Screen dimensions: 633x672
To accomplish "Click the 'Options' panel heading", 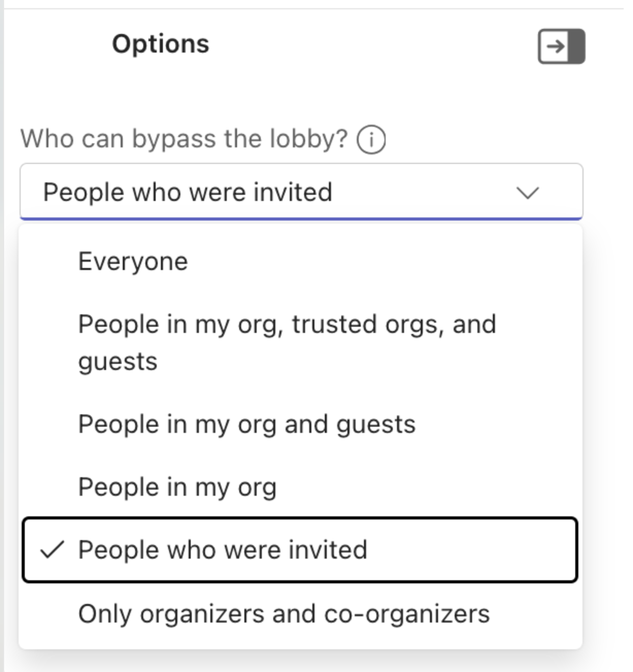I will tap(161, 44).
